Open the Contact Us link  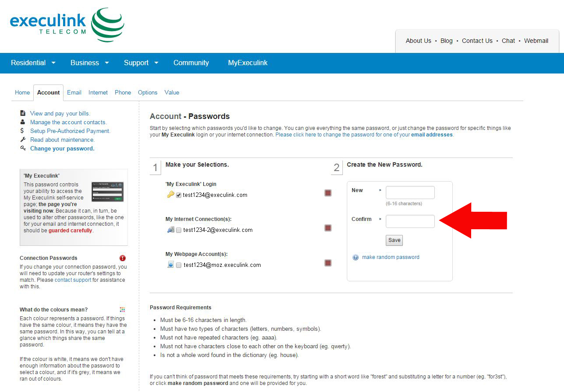(477, 41)
